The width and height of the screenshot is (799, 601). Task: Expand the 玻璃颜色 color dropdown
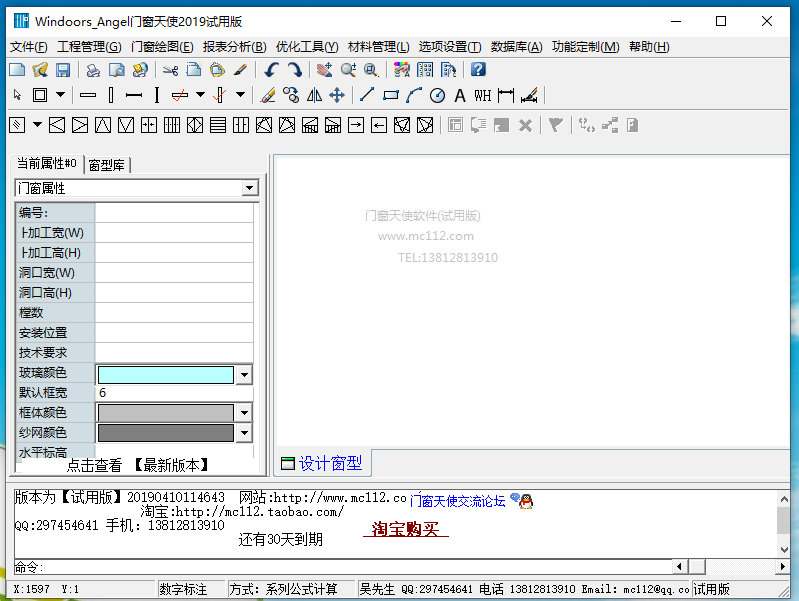[245, 375]
